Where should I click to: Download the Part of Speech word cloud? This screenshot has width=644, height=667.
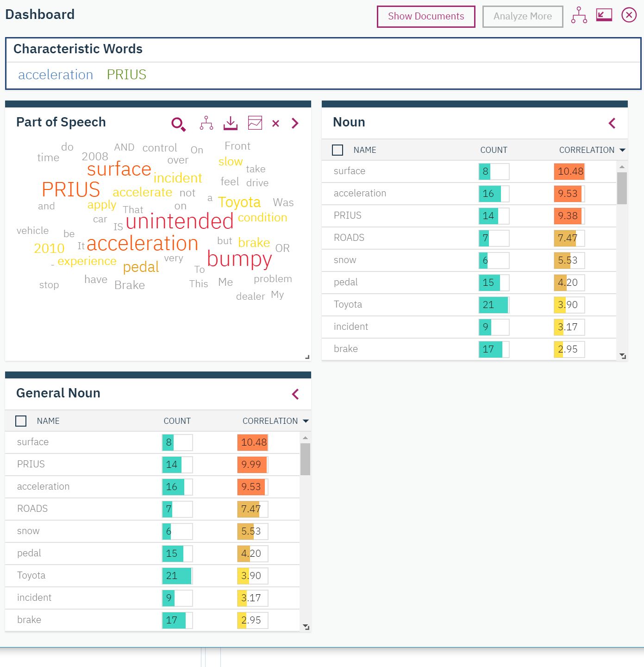tap(230, 123)
